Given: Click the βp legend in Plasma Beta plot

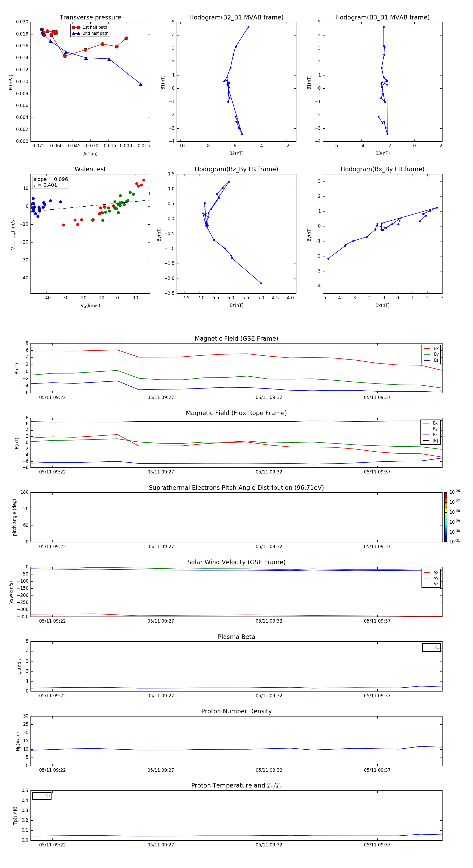Looking at the screenshot, I should [431, 647].
